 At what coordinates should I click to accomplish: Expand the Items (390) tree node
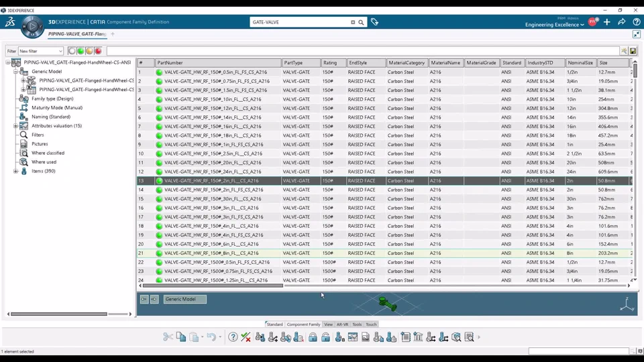tap(15, 171)
